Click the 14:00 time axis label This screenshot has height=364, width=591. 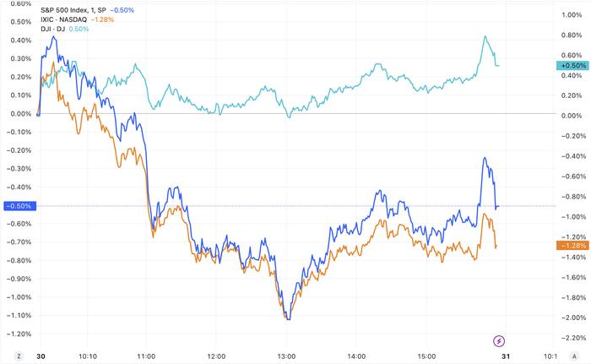pyautogui.click(x=356, y=356)
